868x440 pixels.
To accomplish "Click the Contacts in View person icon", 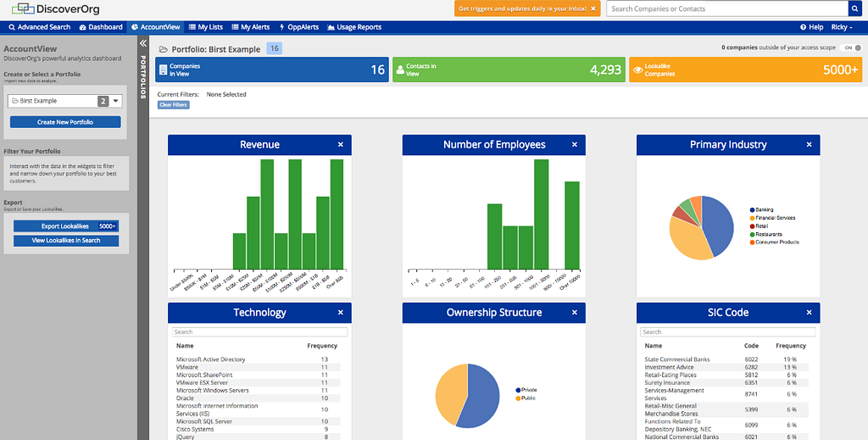I will click(400, 70).
